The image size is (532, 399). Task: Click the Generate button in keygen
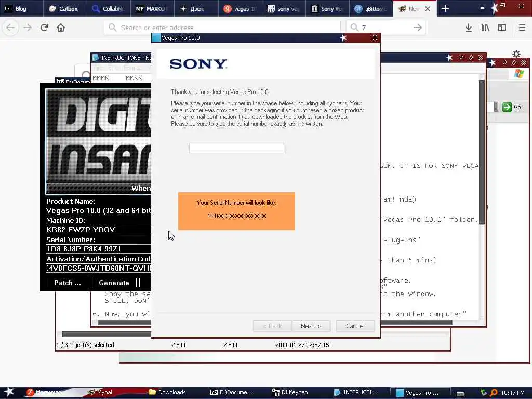pos(114,283)
